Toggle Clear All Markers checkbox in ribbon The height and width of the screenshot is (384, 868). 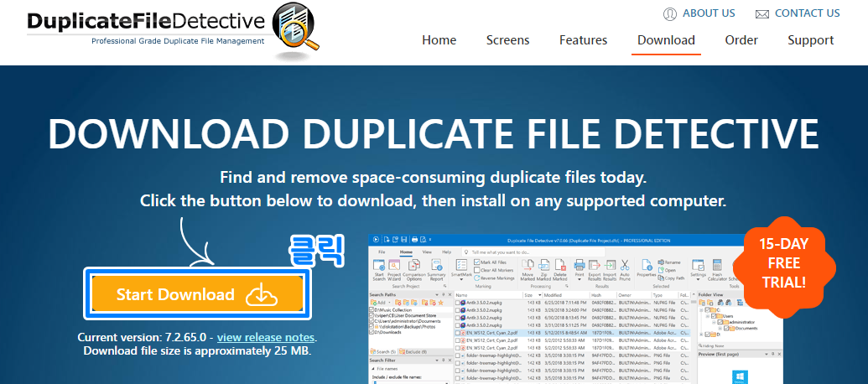tap(476, 271)
